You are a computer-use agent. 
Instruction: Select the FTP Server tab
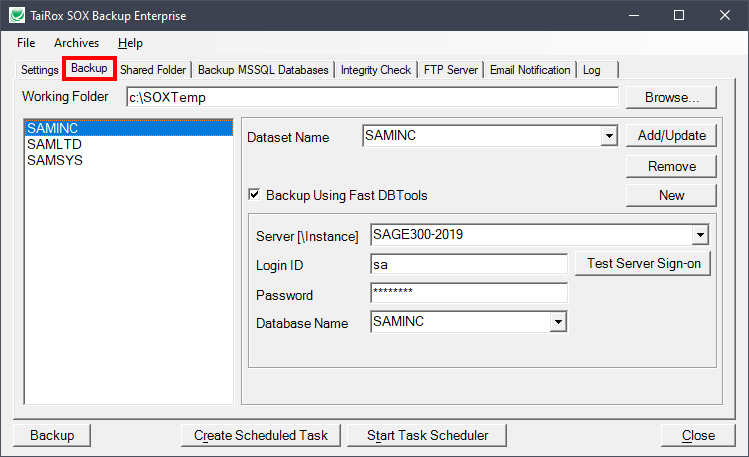click(452, 70)
